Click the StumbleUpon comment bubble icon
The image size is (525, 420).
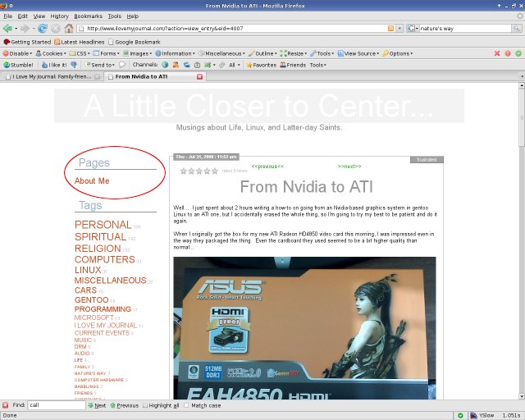(x=122, y=65)
